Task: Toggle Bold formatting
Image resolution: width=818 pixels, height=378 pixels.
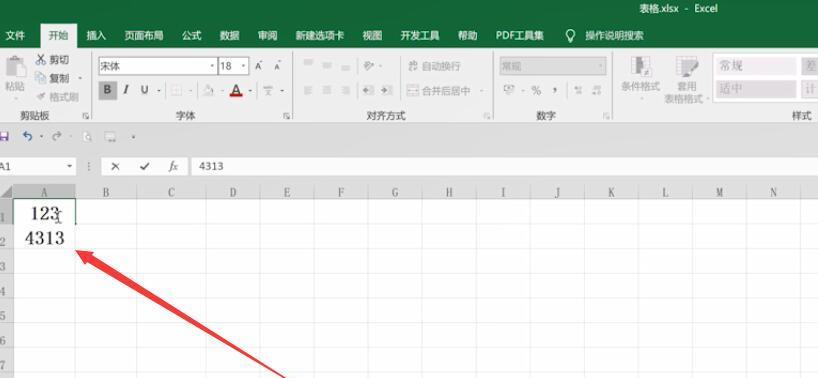Action: point(107,90)
